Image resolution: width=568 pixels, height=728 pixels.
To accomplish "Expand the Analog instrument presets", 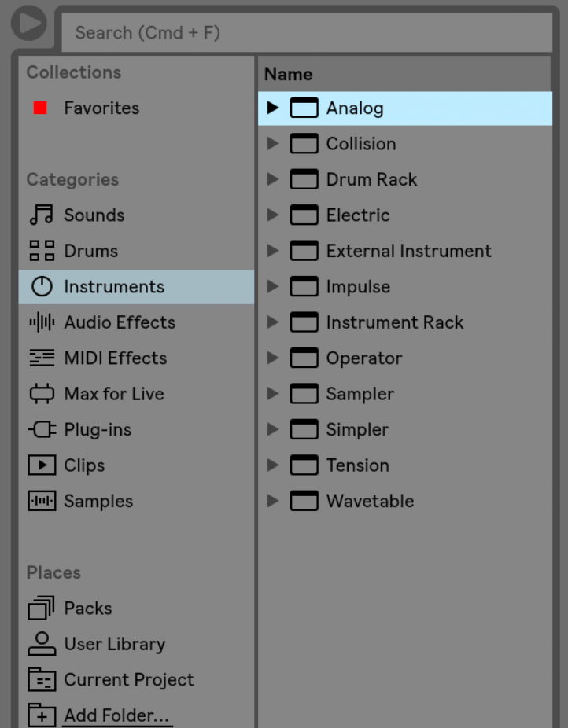I will click(272, 108).
